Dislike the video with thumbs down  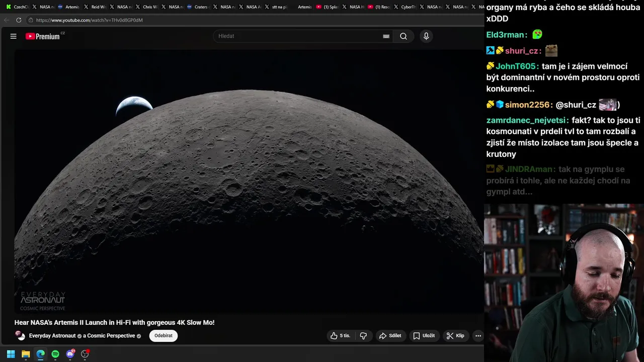(x=363, y=336)
